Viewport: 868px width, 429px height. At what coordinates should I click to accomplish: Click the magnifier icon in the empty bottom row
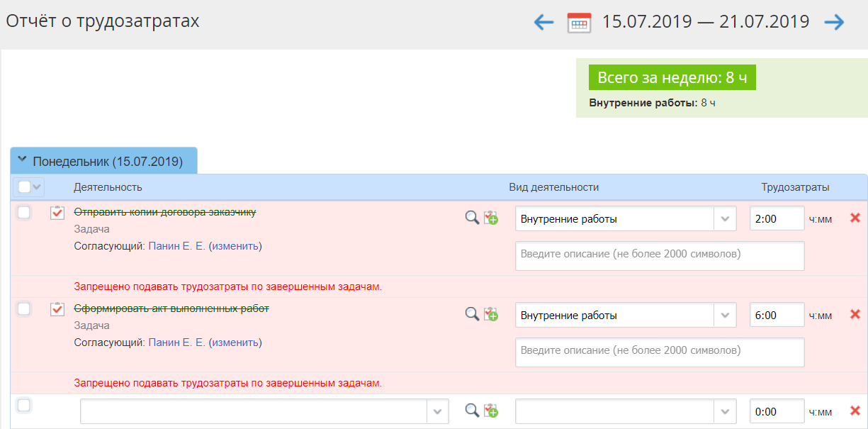(x=472, y=411)
